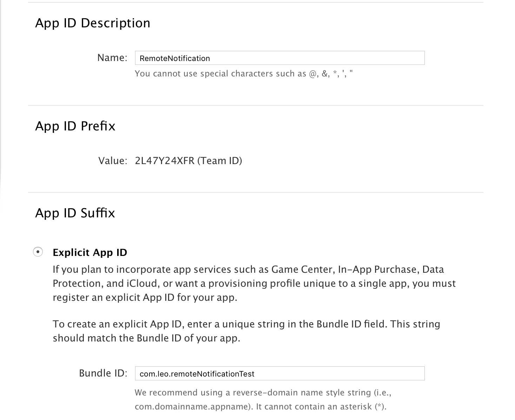
Task: Click the (Team ID) text
Action: tap(220, 161)
